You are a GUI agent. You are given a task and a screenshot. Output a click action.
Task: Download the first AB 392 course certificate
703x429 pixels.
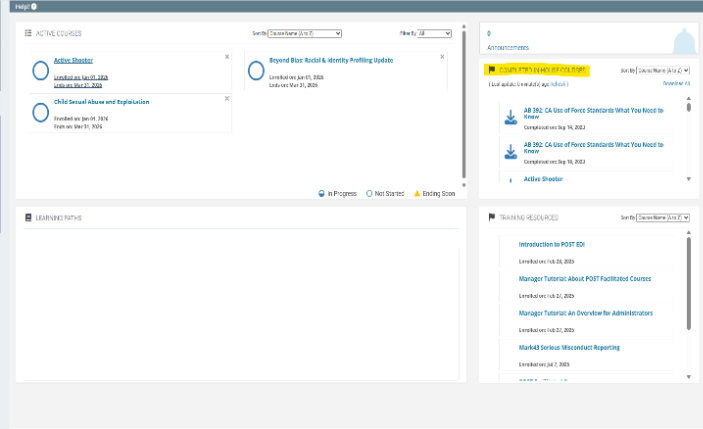click(510, 118)
